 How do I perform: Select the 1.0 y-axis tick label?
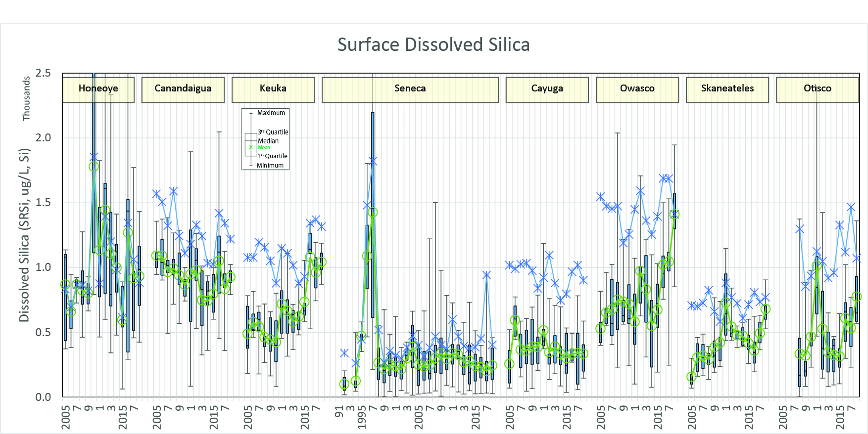click(43, 267)
